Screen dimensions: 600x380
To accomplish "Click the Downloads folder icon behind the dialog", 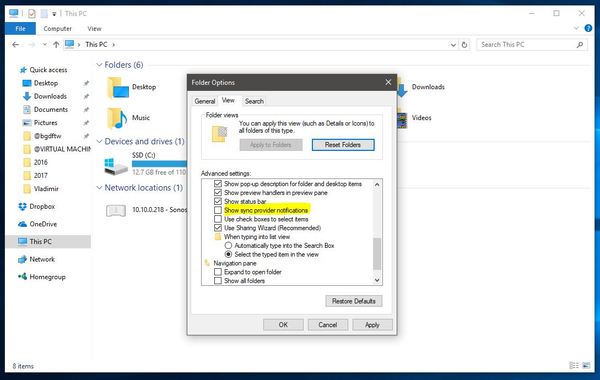I will (x=402, y=88).
